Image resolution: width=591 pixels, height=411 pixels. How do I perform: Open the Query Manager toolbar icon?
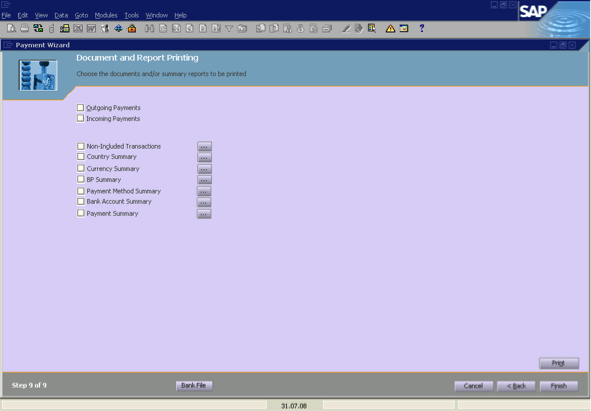click(x=372, y=28)
